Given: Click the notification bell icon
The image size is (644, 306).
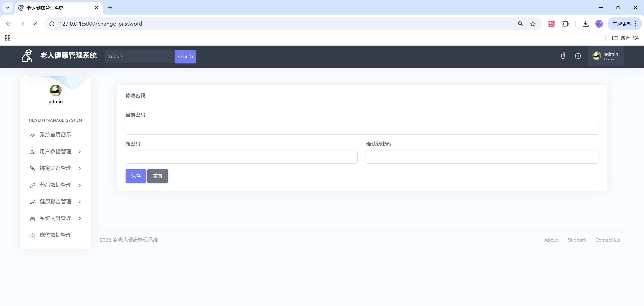Looking at the screenshot, I should tap(563, 56).
